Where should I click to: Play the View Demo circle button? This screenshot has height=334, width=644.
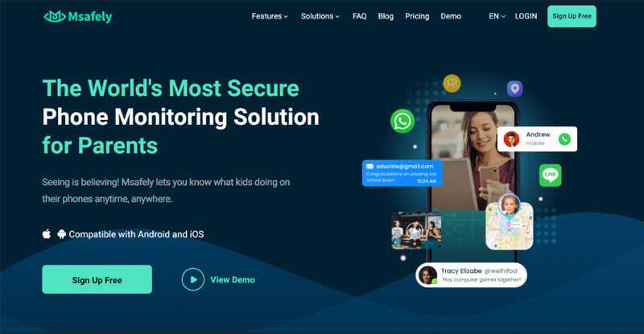[193, 279]
